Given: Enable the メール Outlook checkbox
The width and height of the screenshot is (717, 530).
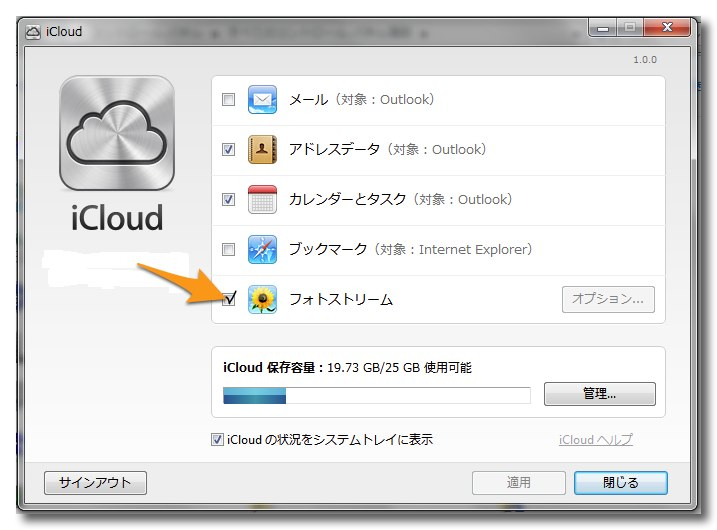Looking at the screenshot, I should click(x=228, y=99).
